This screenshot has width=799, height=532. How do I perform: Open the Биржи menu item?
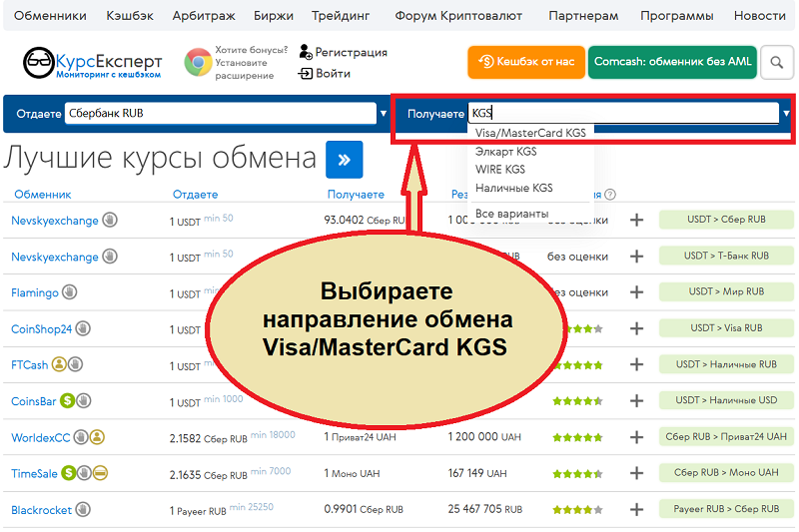click(274, 16)
